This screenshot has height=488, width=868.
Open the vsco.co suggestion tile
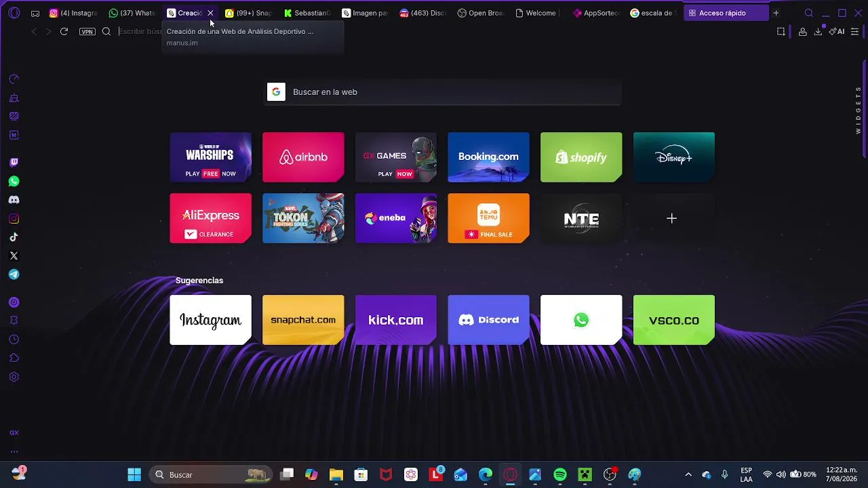coord(674,320)
